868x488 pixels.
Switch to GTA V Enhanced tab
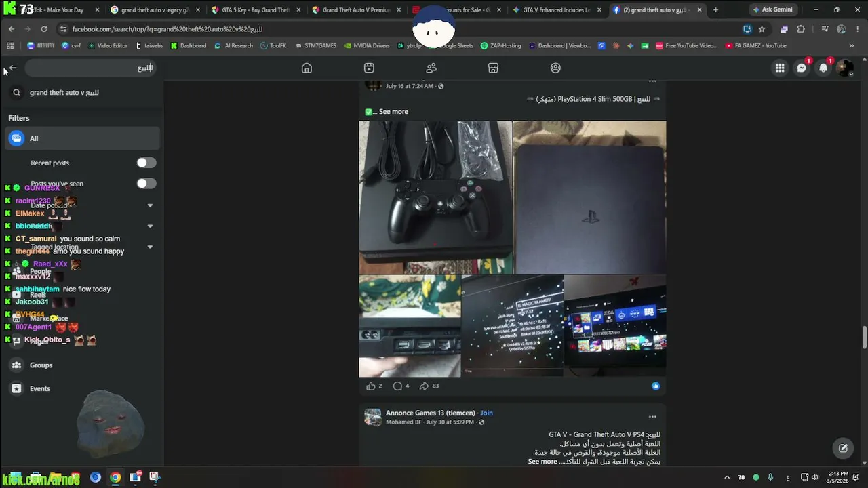pyautogui.click(x=556, y=10)
